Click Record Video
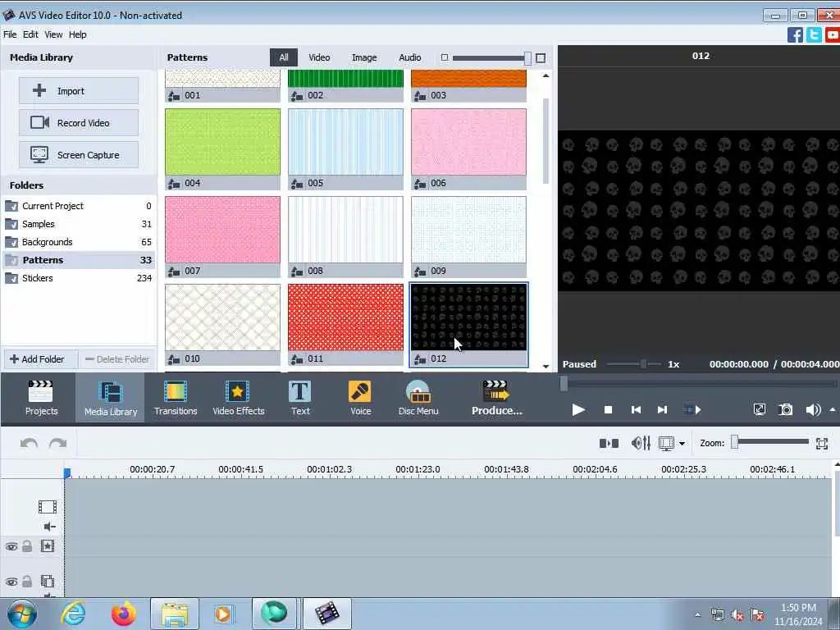This screenshot has width=840, height=630. [79, 123]
